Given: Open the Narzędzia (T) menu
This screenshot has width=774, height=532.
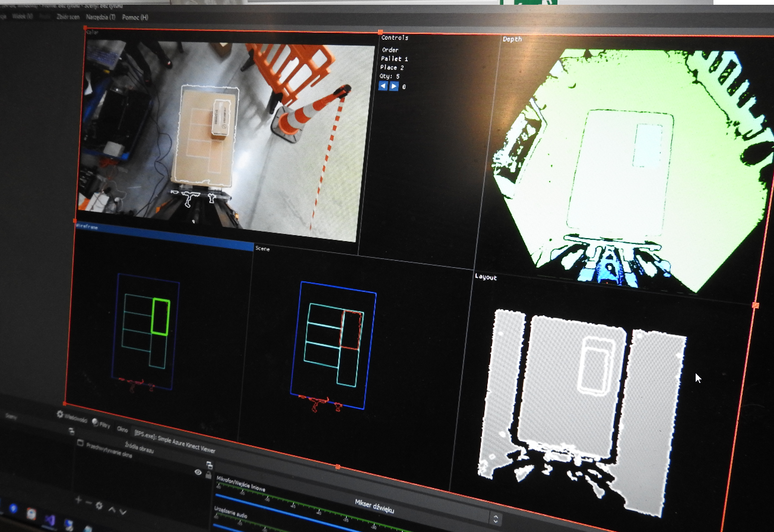Looking at the screenshot, I should (x=103, y=17).
